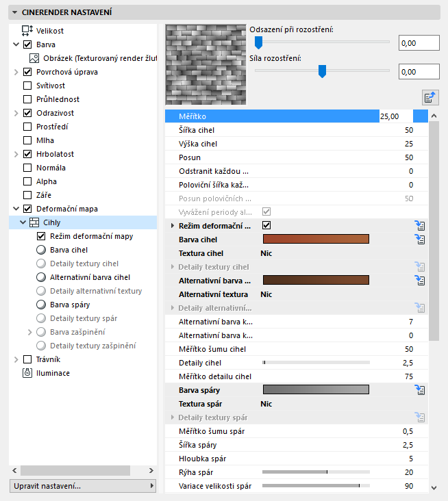
Task: Select the Hloubka spár property row
Action: coord(297,459)
